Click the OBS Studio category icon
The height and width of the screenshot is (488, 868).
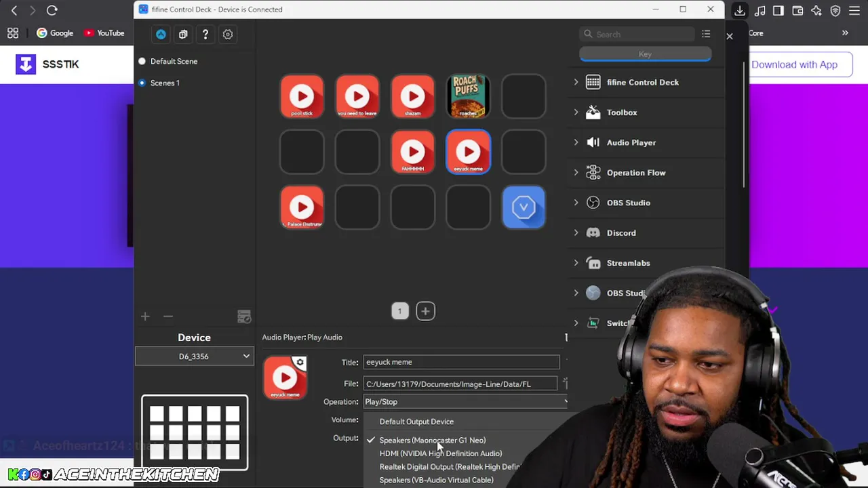click(x=593, y=203)
